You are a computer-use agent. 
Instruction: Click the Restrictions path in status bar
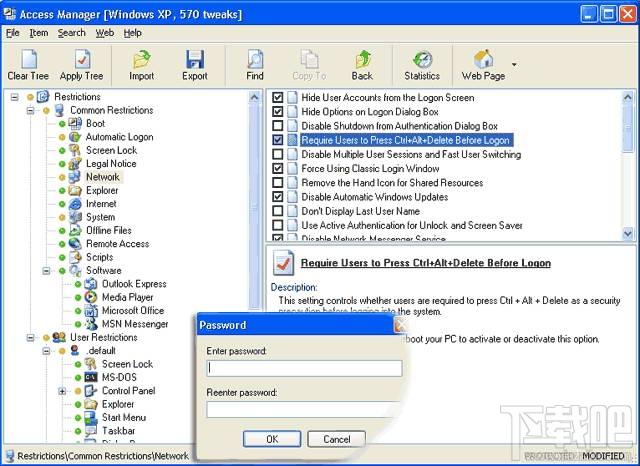[x=103, y=456]
